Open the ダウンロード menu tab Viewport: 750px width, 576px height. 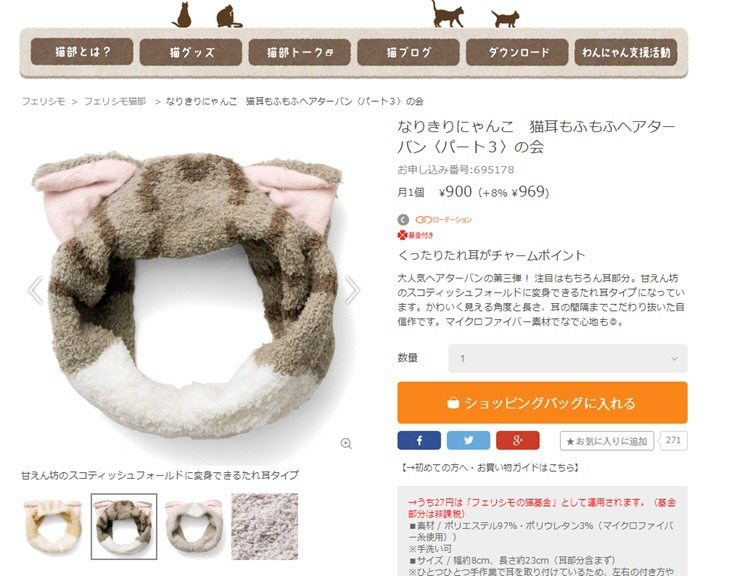point(517,52)
